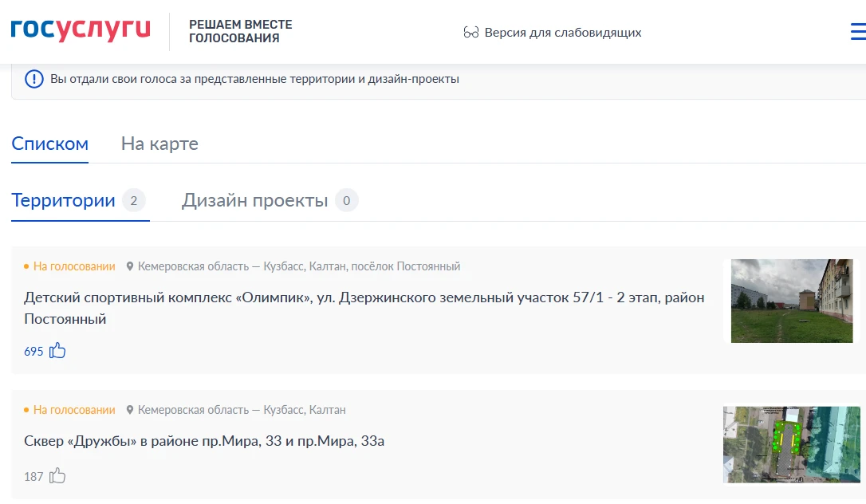Click Версия для слабовидящих link

coord(563,33)
